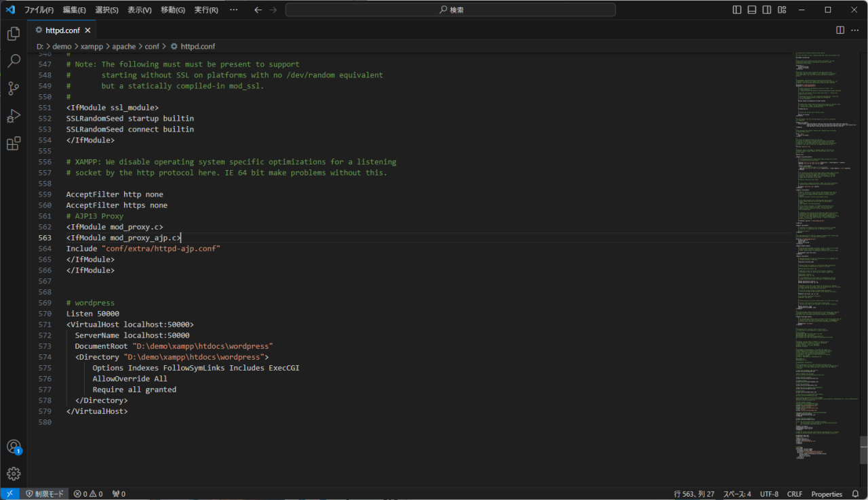Split the editor to the right
868x500 pixels.
tap(840, 30)
